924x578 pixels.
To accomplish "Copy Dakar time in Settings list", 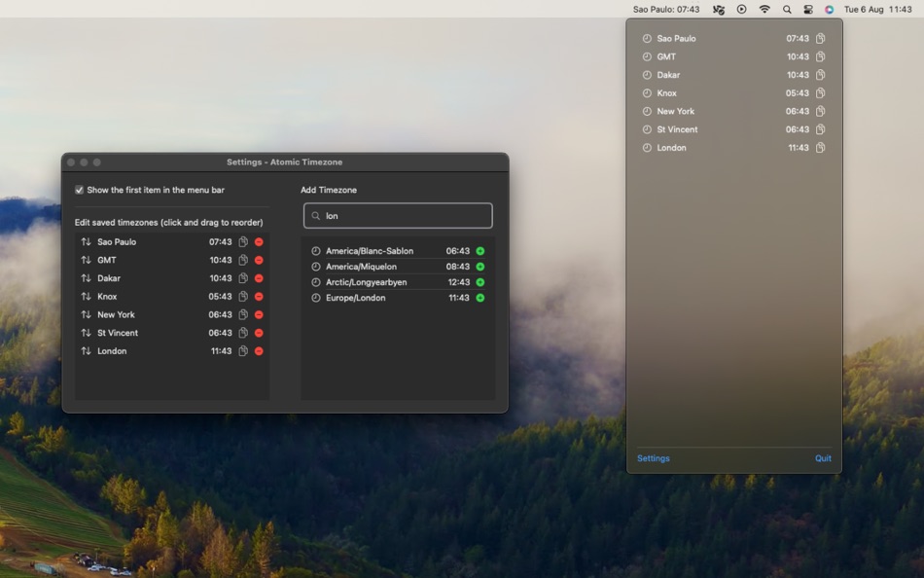I will click(243, 278).
